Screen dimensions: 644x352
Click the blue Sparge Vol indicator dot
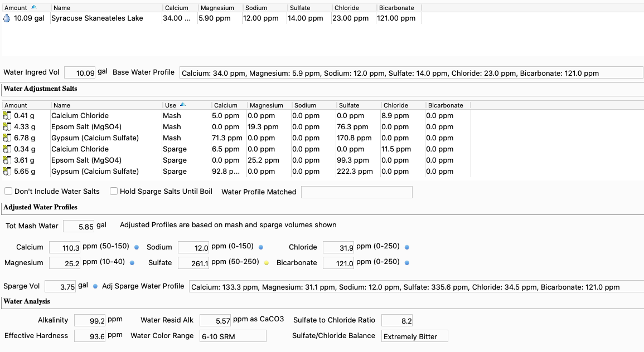coord(95,286)
